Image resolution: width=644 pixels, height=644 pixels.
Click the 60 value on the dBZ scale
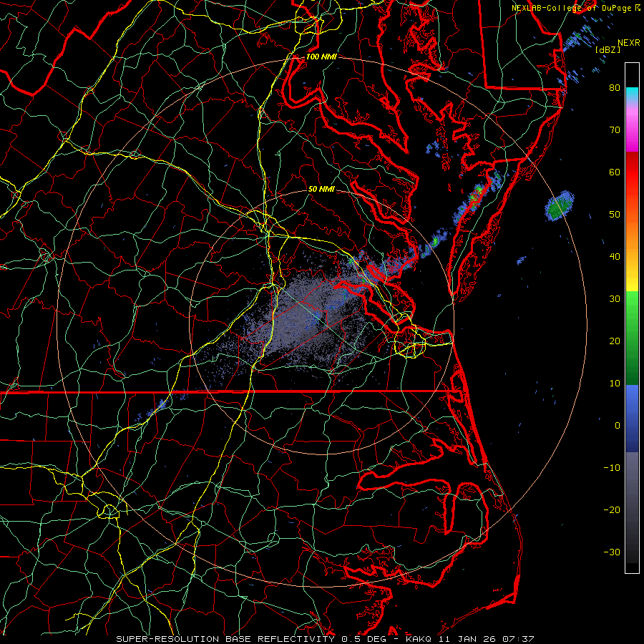point(615,172)
